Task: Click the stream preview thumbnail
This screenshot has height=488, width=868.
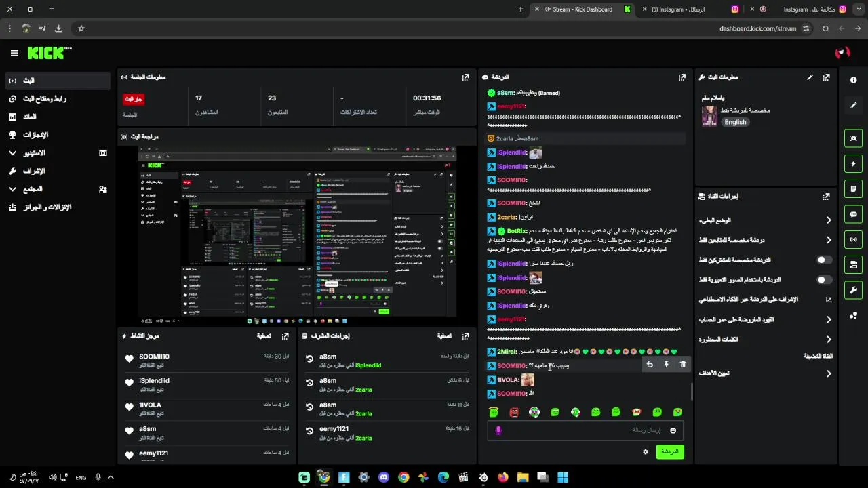Action: (x=297, y=231)
